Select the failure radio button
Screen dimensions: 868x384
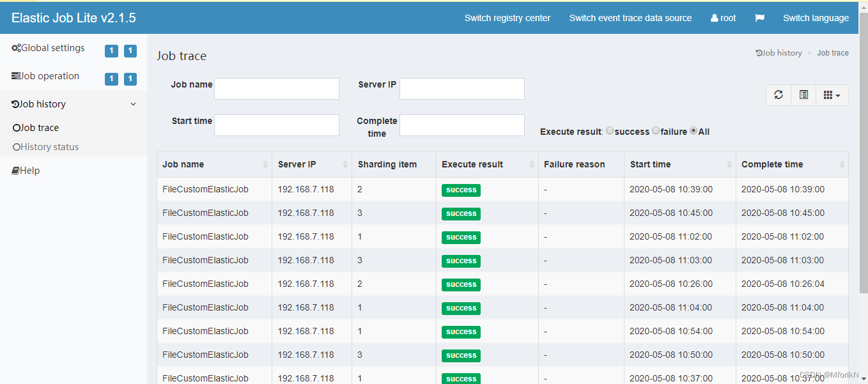(656, 130)
